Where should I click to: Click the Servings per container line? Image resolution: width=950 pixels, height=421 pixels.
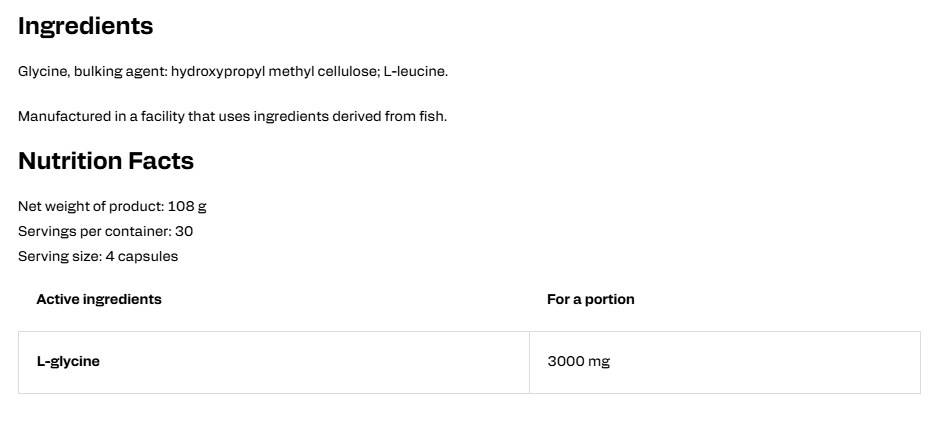pyautogui.click(x=105, y=231)
